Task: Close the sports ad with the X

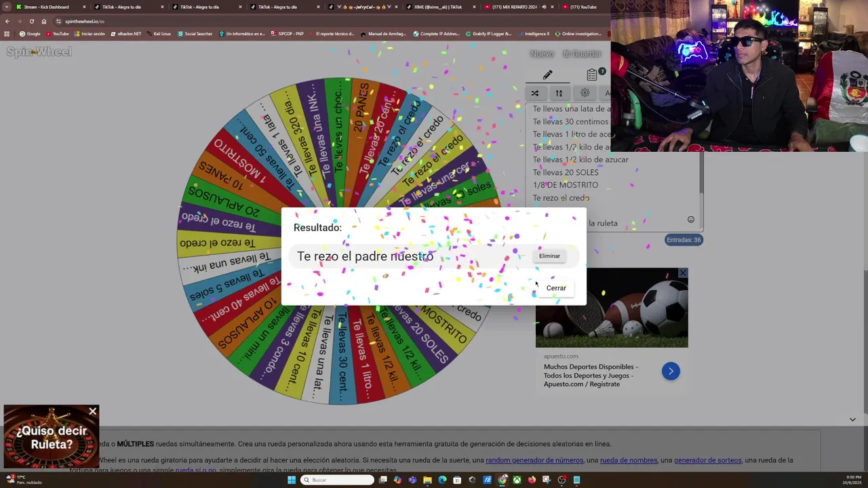Action: click(x=683, y=273)
